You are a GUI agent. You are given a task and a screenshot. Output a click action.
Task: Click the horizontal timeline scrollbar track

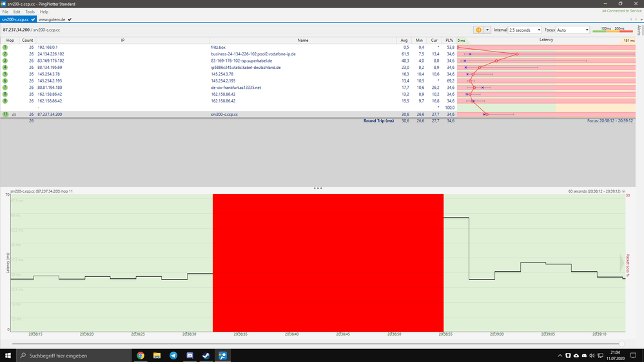click(315, 343)
